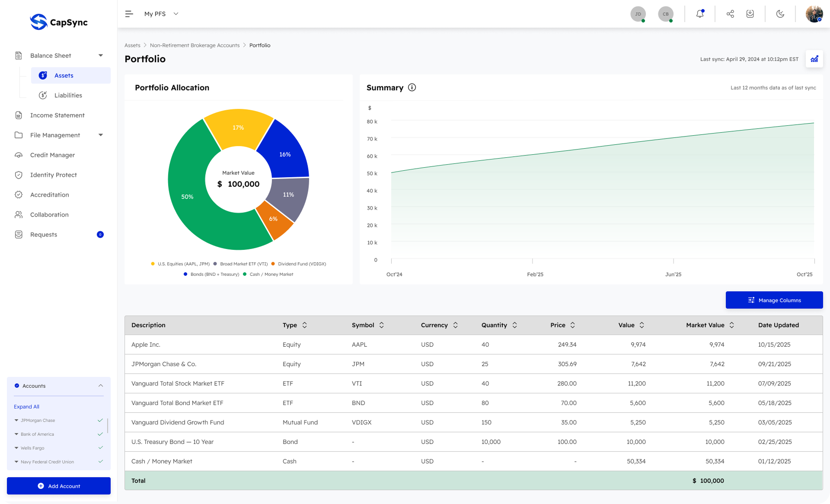This screenshot has width=830, height=504.
Task: Click the JD user badge
Action: click(638, 14)
